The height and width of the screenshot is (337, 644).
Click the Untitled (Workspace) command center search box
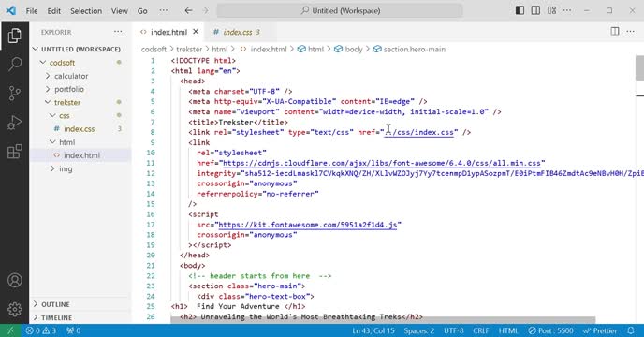pos(340,11)
